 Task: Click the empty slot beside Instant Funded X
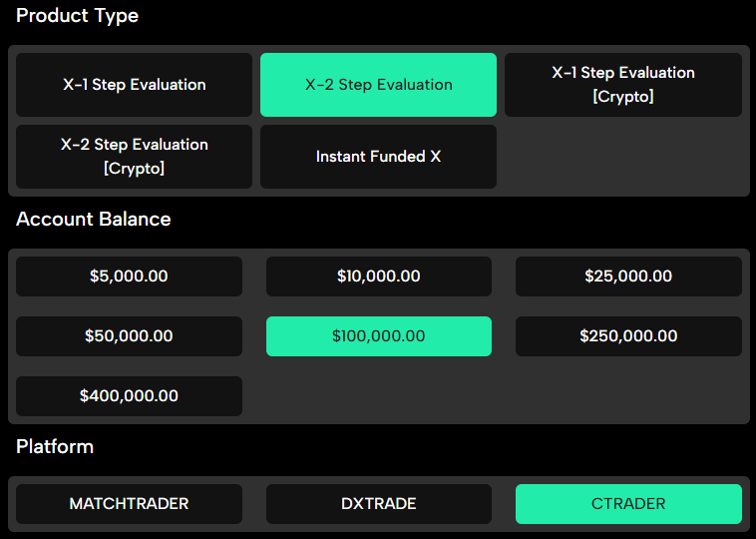[623, 157]
